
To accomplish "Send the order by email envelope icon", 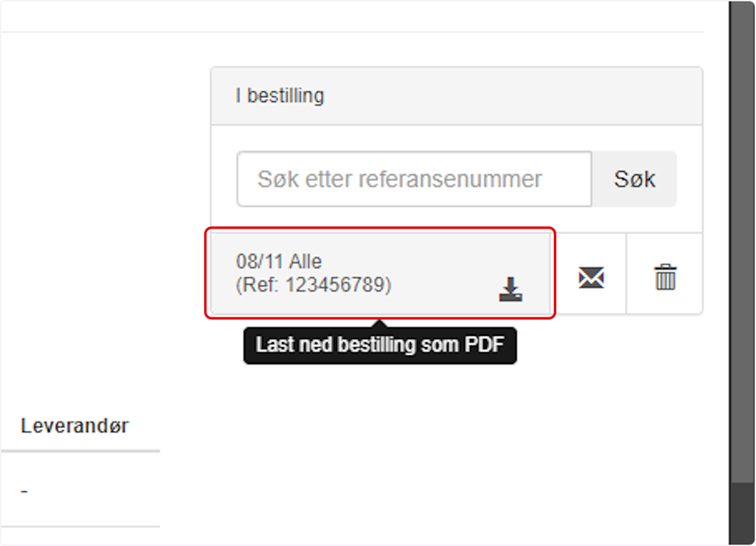I will tap(591, 278).
